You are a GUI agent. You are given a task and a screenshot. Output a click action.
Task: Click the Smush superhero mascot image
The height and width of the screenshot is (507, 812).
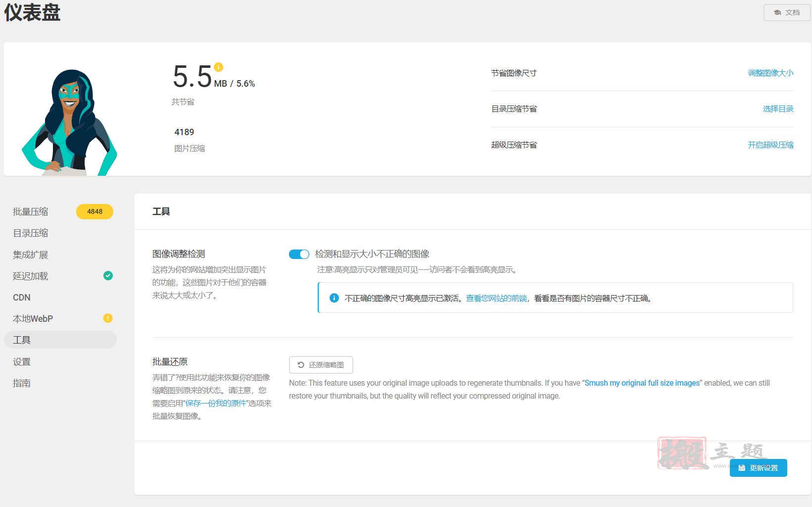tap(69, 122)
